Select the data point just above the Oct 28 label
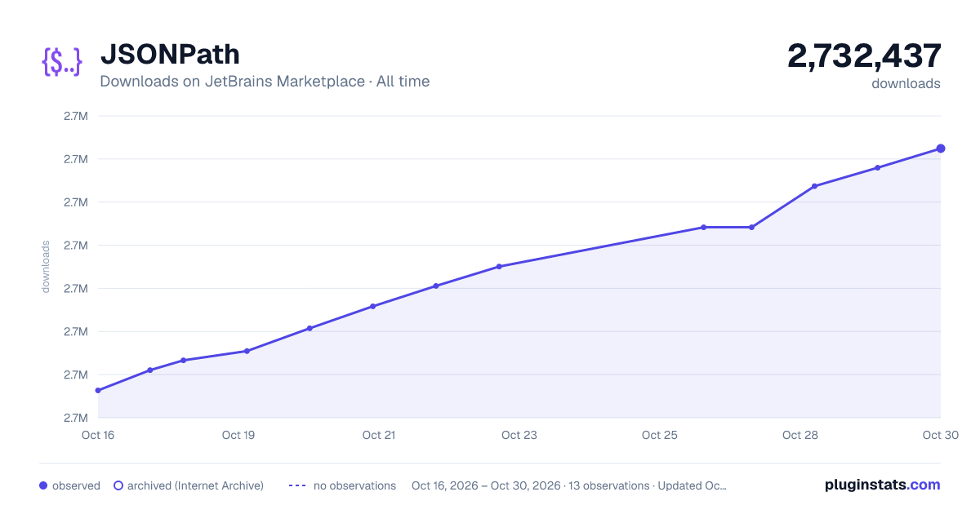 tap(814, 186)
